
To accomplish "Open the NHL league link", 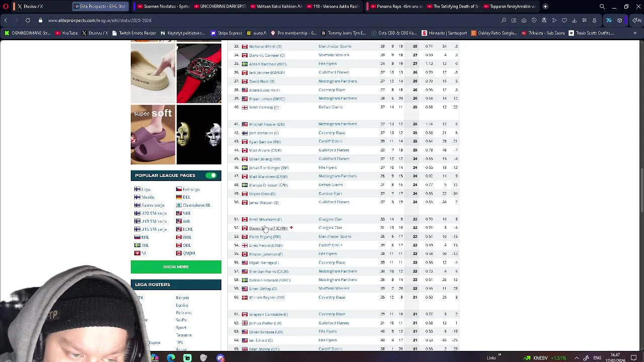I will tap(183, 213).
